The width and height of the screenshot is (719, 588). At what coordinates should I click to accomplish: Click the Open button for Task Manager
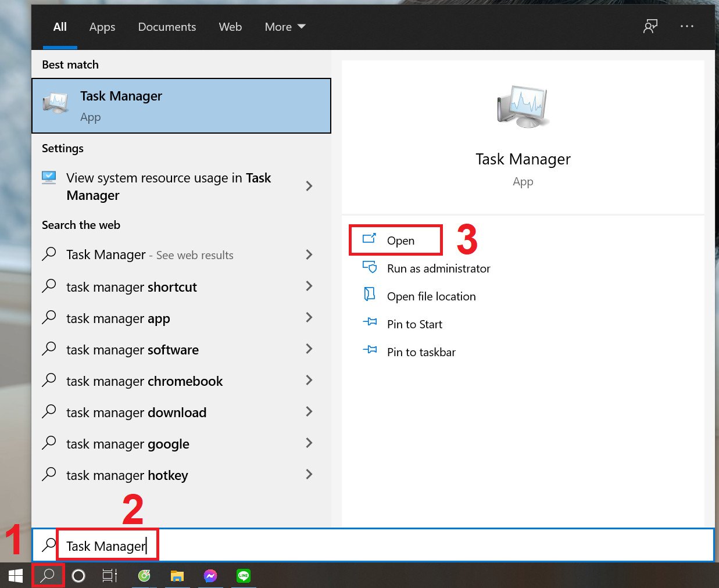click(x=400, y=240)
